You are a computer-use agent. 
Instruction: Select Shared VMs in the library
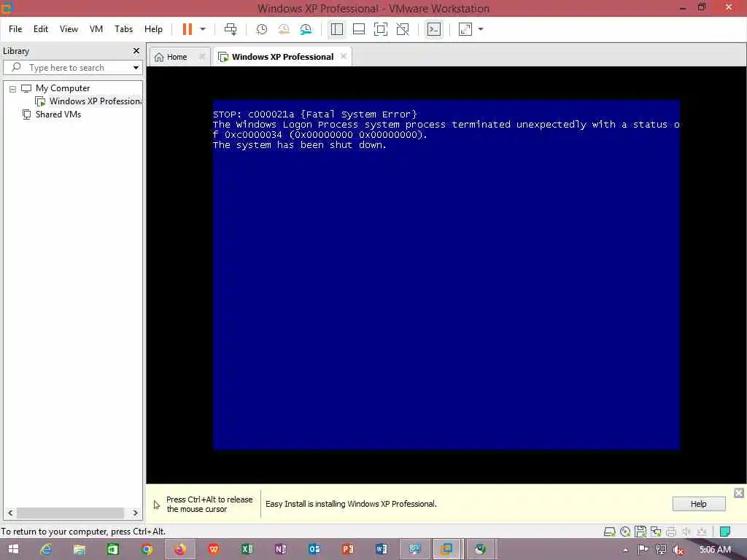point(52,114)
